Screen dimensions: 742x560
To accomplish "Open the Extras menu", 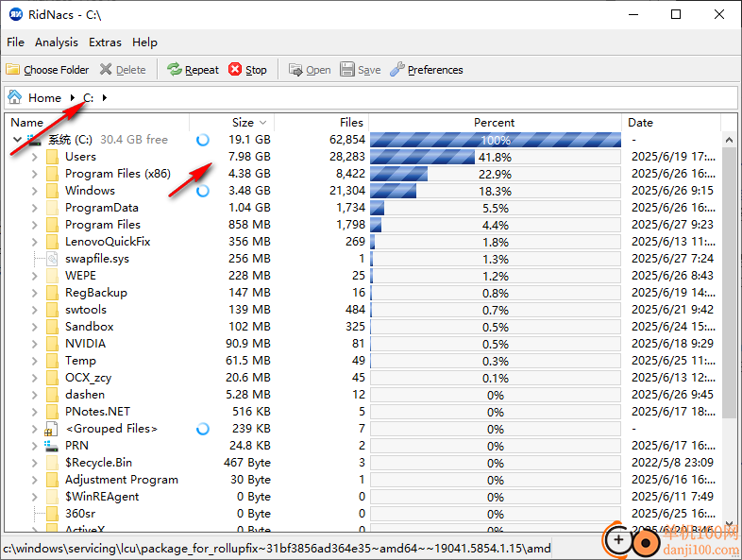I will coord(105,42).
